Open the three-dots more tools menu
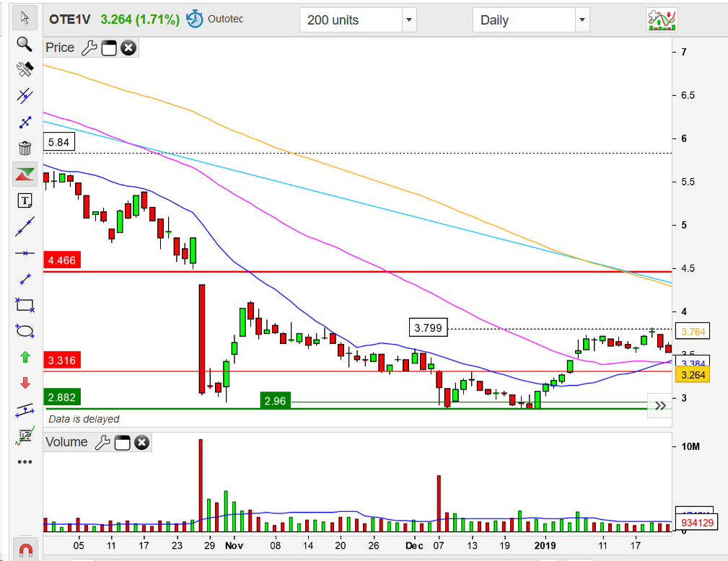 click(25, 461)
